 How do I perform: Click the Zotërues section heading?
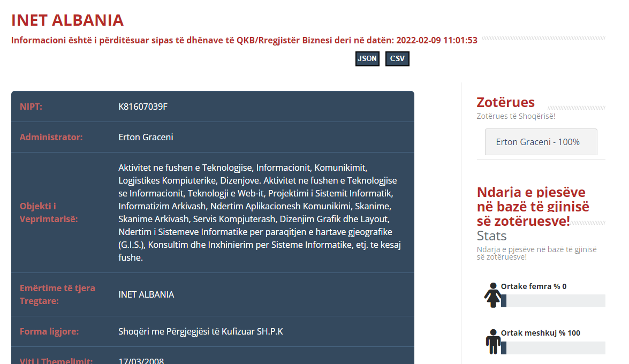[x=505, y=102]
